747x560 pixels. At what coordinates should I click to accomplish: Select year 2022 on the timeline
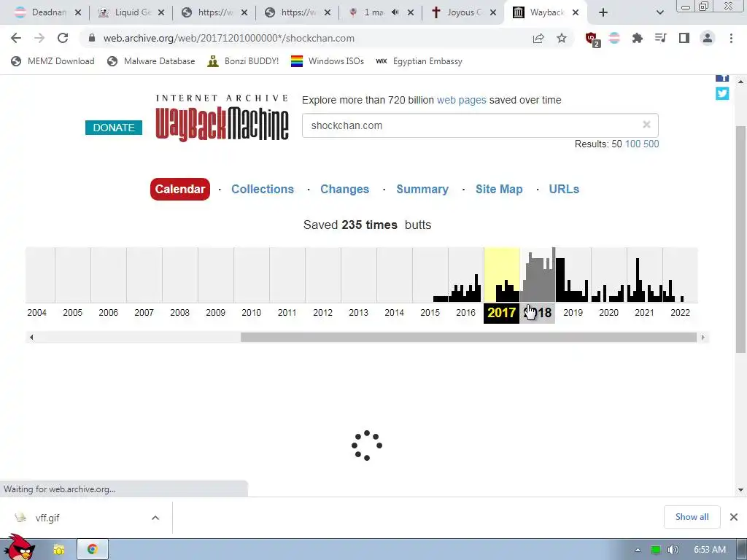pyautogui.click(x=680, y=312)
